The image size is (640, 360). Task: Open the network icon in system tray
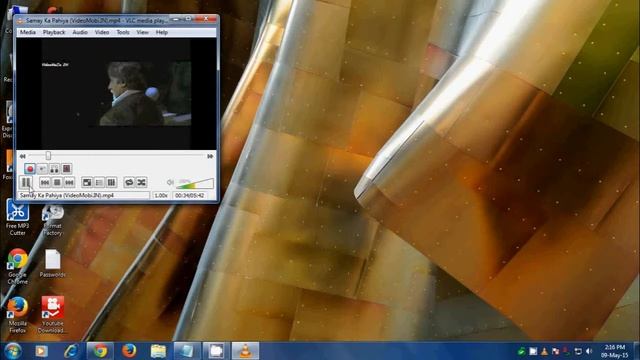pyautogui.click(x=578, y=351)
